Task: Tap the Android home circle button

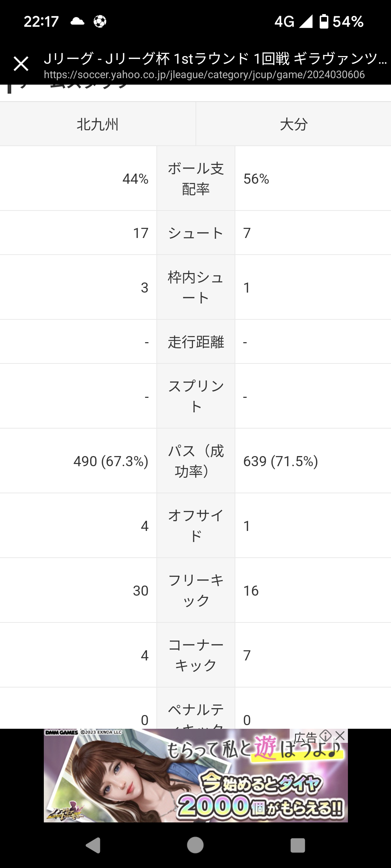Action: [195, 846]
